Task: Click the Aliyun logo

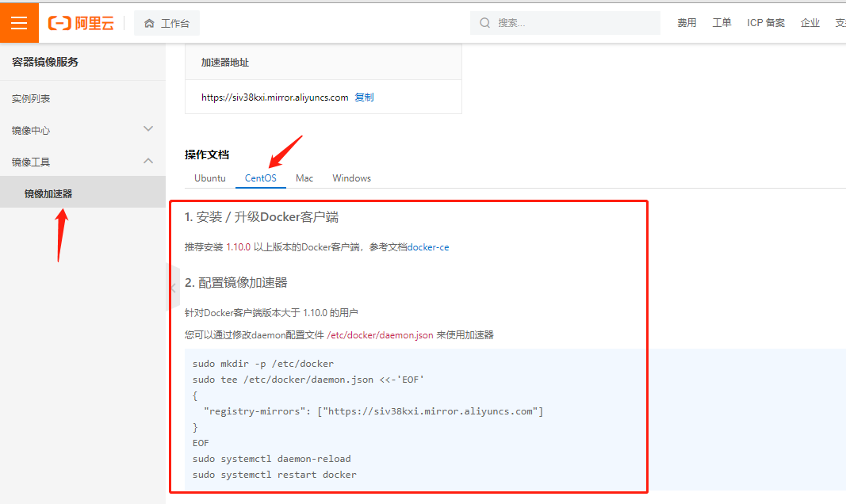Action: click(x=81, y=23)
